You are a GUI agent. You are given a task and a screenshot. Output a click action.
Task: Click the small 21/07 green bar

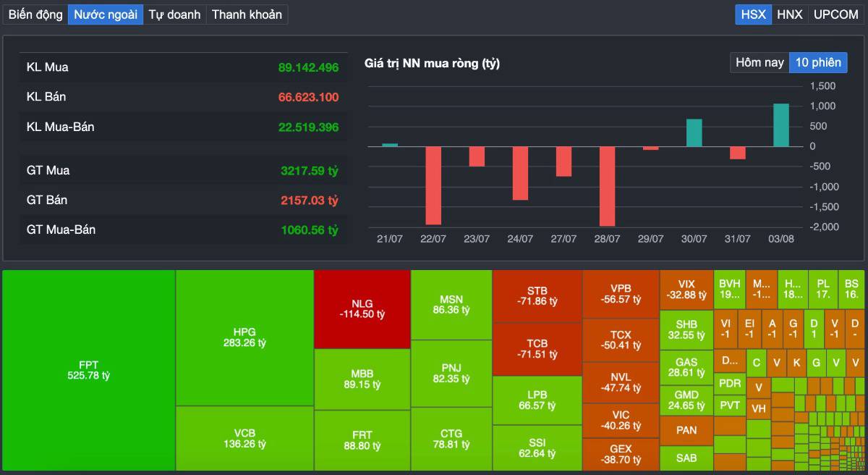(x=390, y=145)
